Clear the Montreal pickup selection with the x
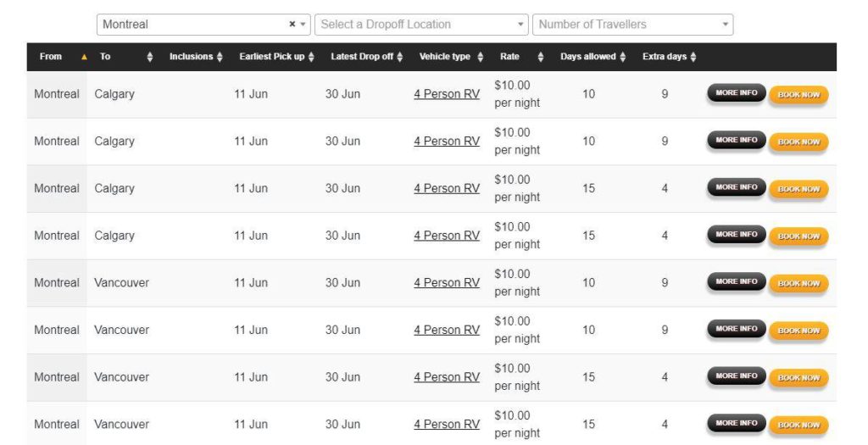 pos(292,25)
